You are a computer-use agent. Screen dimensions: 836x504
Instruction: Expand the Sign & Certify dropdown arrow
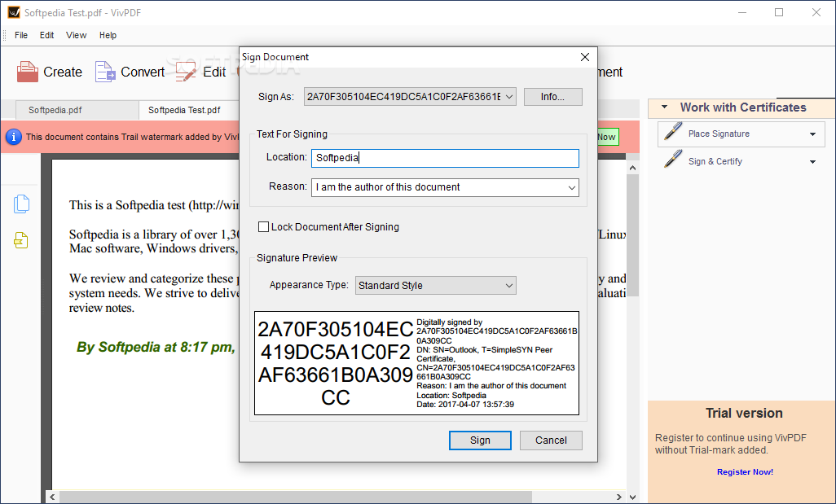(x=812, y=162)
